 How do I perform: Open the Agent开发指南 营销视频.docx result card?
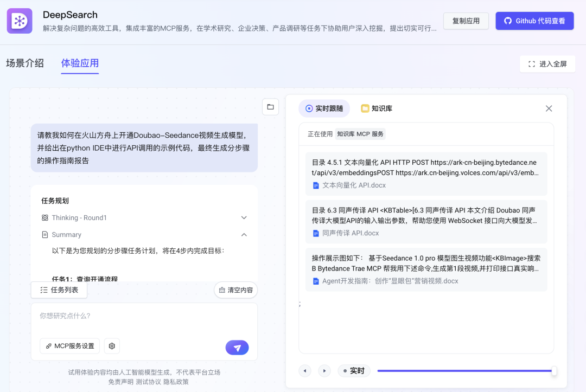(x=426, y=269)
